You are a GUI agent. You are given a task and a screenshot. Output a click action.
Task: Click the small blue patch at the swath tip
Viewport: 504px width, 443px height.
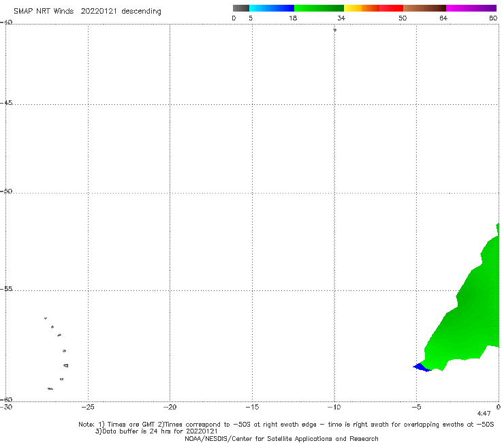pos(422,367)
